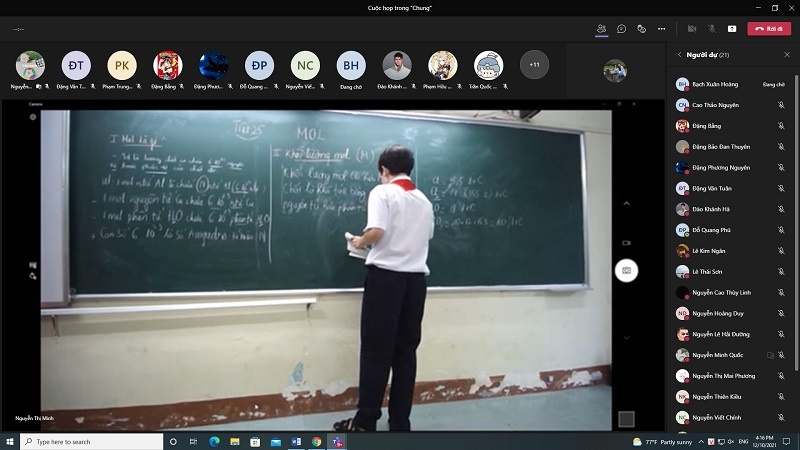
Task: Toggle the meeting camera on
Action: [x=692, y=29]
